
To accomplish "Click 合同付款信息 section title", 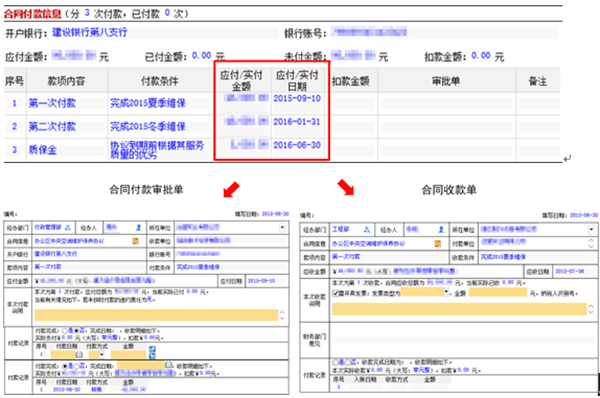I will (33, 14).
